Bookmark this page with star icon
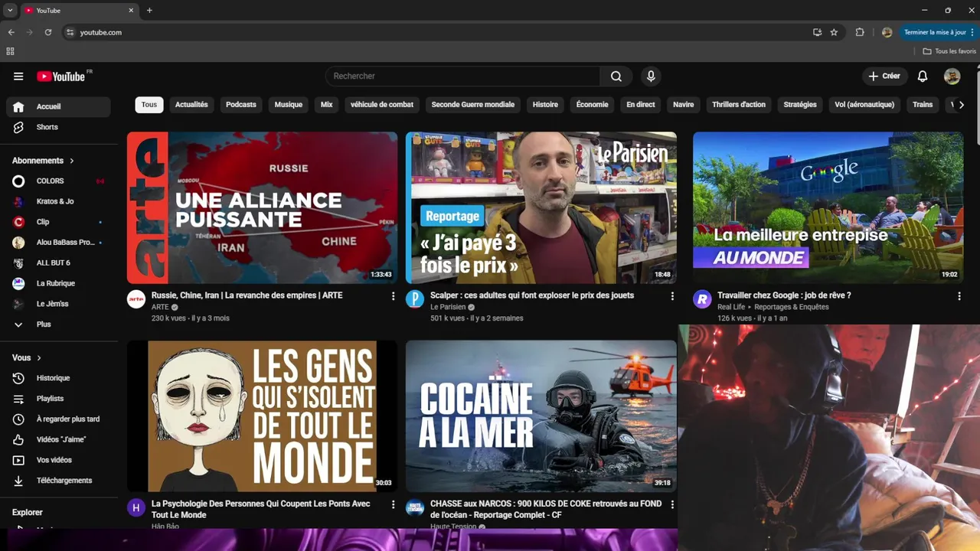The width and height of the screenshot is (980, 551). [834, 32]
